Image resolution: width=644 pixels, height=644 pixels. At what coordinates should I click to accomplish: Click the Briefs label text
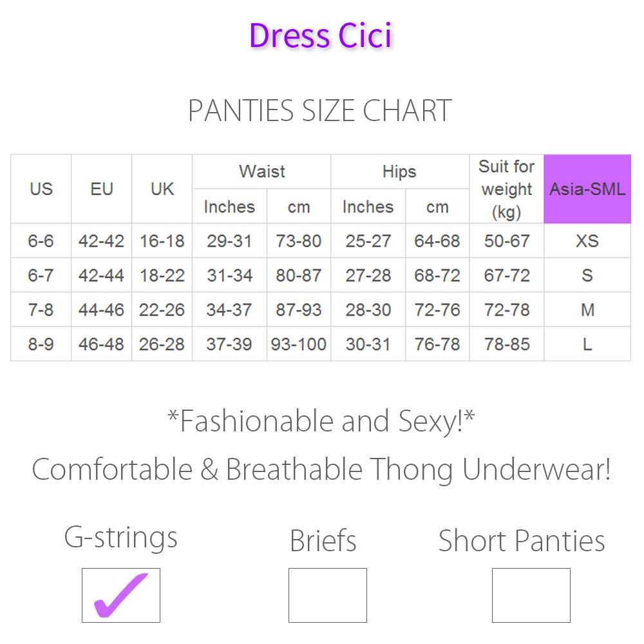[x=323, y=541]
